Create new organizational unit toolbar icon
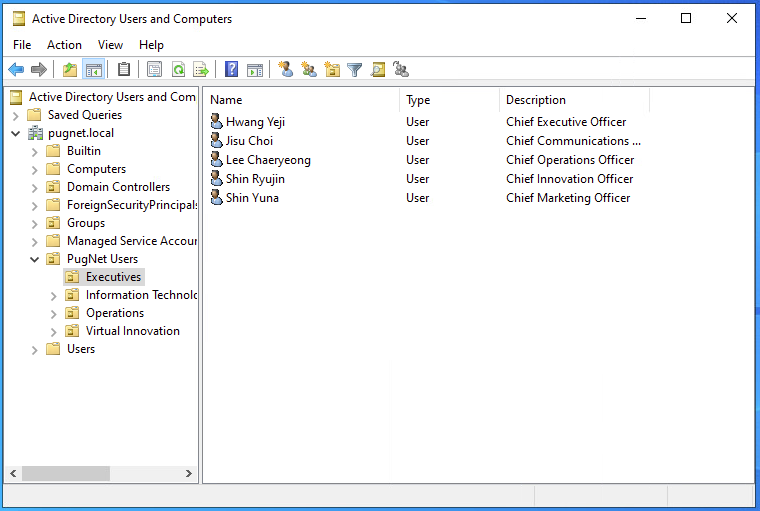 [x=332, y=70]
